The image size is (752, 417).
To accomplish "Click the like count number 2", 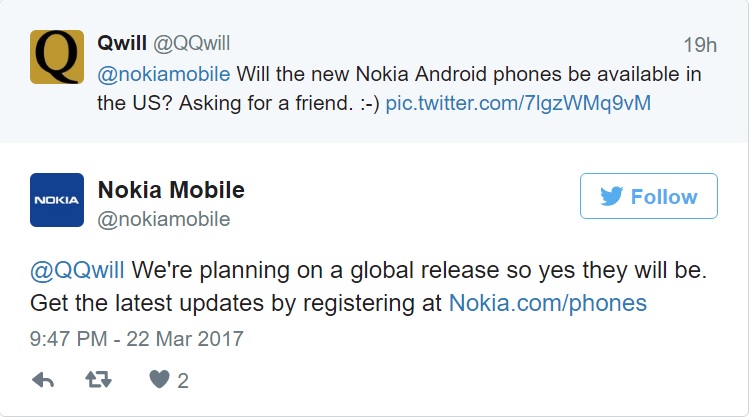I will pos(183,380).
